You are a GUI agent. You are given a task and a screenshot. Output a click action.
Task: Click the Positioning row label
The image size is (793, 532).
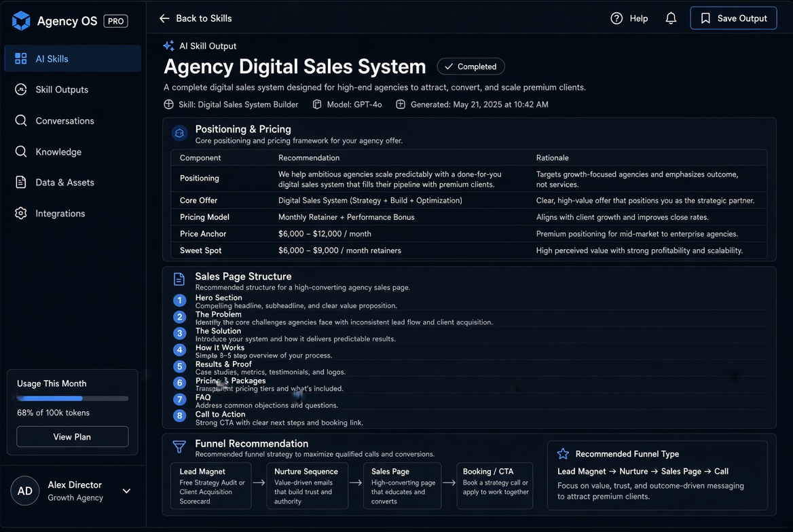199,178
